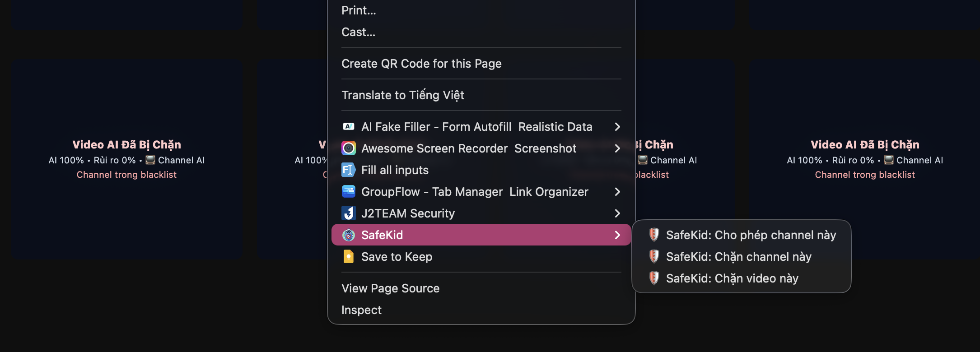Select Create QR Code for this Page
Image resolution: width=980 pixels, height=352 pixels.
pos(421,64)
